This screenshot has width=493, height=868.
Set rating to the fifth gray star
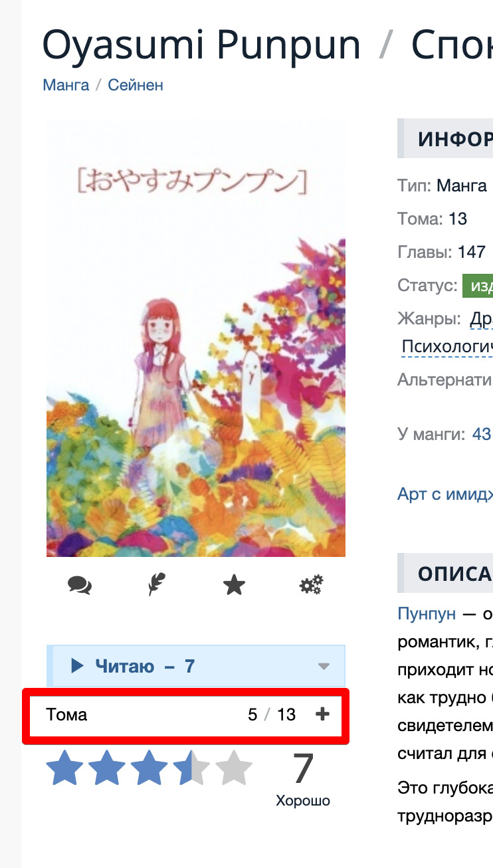point(234,768)
